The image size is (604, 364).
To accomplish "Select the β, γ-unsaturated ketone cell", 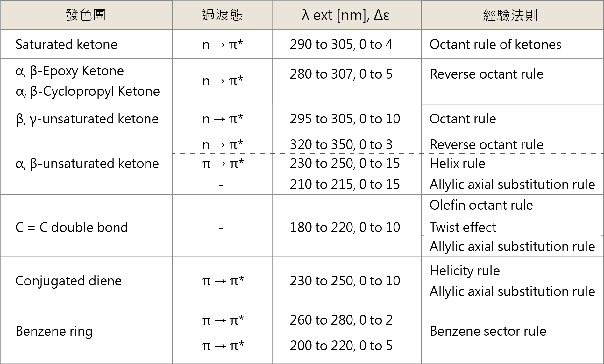I will 87,119.
